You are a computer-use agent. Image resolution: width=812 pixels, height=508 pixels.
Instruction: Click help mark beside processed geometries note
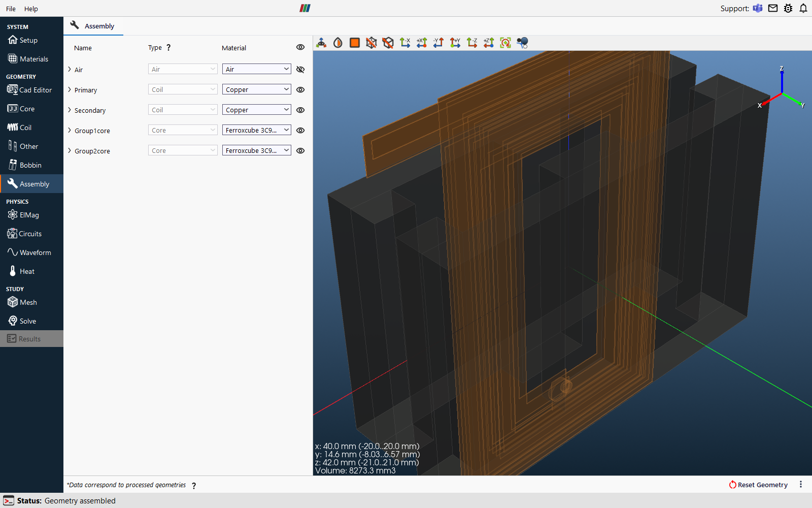pyautogui.click(x=194, y=486)
